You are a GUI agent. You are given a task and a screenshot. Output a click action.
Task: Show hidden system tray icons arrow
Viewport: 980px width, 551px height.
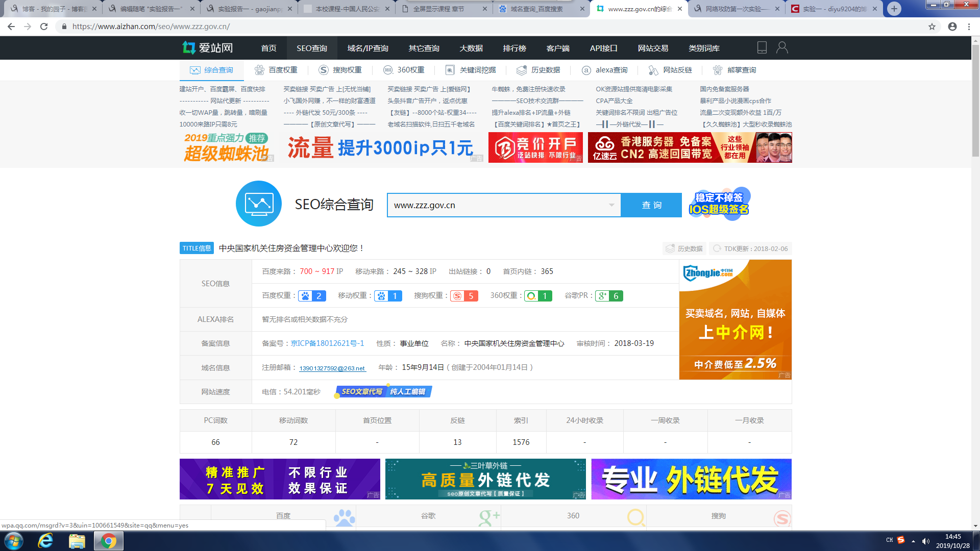pos(913,541)
